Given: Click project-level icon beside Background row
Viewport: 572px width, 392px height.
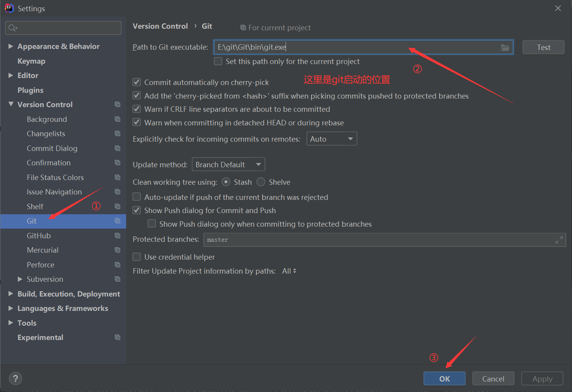Looking at the screenshot, I should [118, 119].
